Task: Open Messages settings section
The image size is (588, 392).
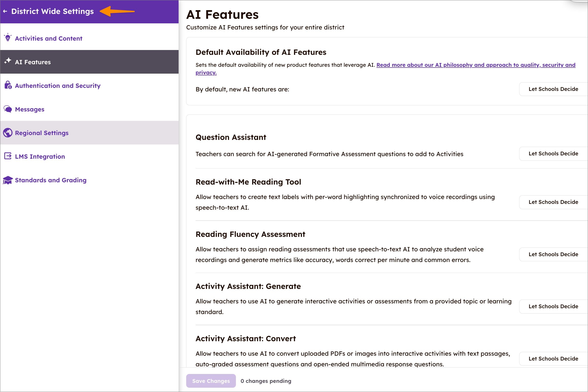Action: point(30,109)
